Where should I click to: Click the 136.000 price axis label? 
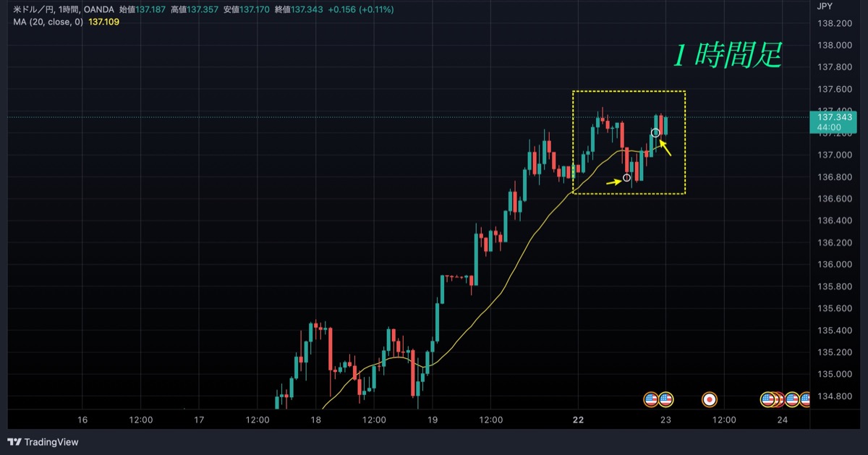(x=833, y=264)
